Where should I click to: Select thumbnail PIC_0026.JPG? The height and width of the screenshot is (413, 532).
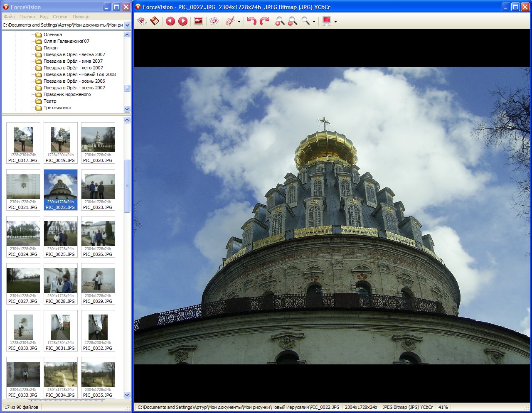98,237
